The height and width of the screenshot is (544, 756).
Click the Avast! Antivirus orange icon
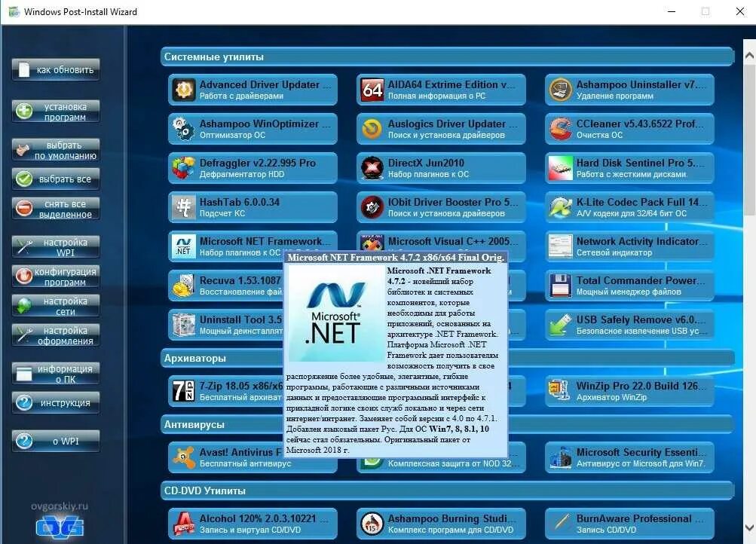click(x=184, y=457)
